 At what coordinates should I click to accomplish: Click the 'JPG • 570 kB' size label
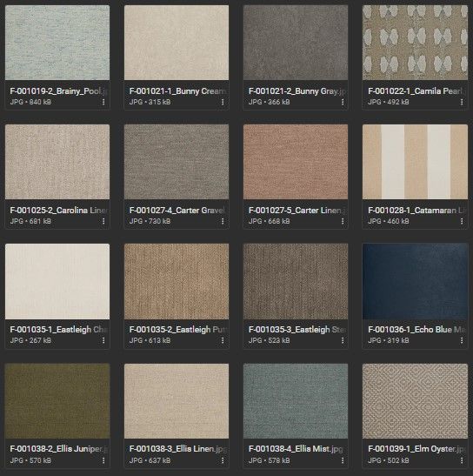[30, 460]
